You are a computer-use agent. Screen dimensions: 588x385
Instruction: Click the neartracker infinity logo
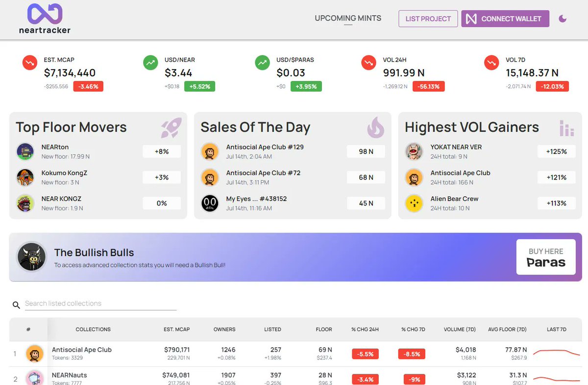pos(45,14)
